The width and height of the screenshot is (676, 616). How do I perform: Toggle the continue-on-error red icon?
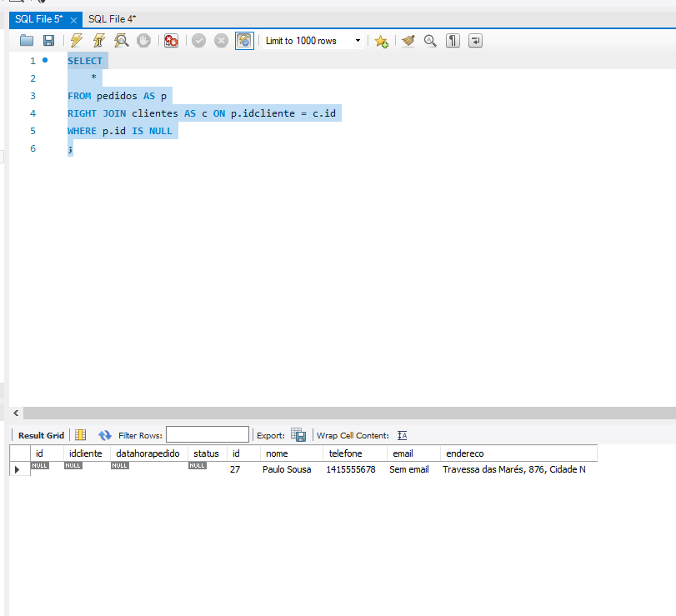click(171, 41)
